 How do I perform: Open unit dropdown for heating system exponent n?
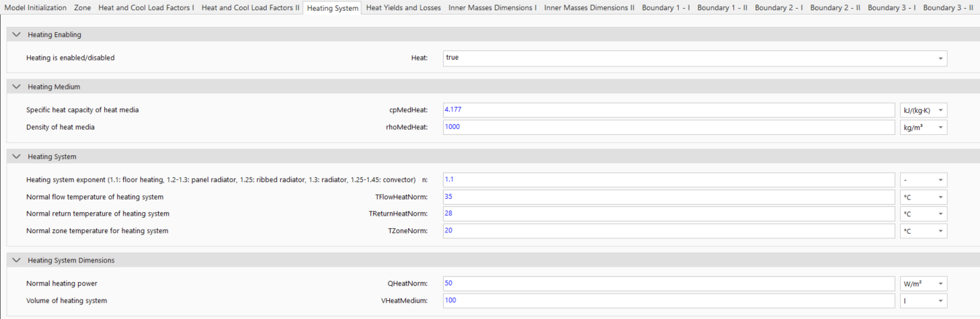pyautogui.click(x=924, y=180)
